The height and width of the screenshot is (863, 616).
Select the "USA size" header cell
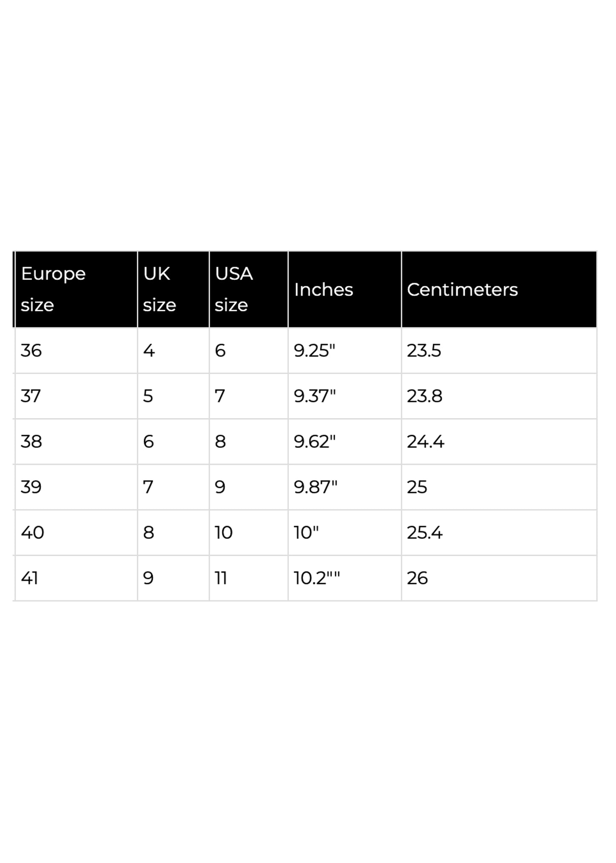234,289
